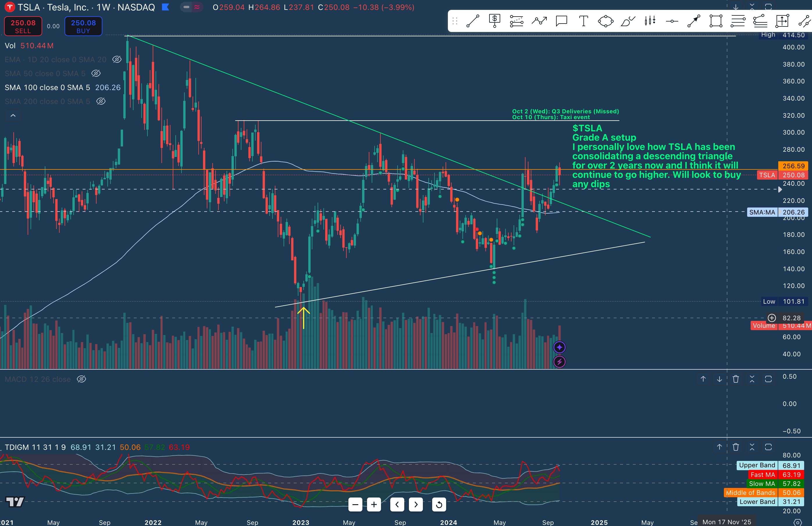Select the Path arrow drawing tool
Screen dimensions: 812x526
pos(539,21)
